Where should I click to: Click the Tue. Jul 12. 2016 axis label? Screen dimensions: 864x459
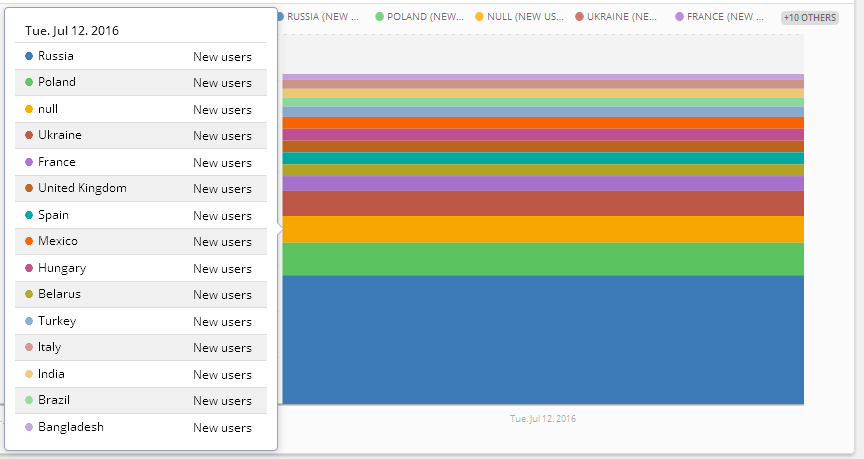pyautogui.click(x=543, y=418)
